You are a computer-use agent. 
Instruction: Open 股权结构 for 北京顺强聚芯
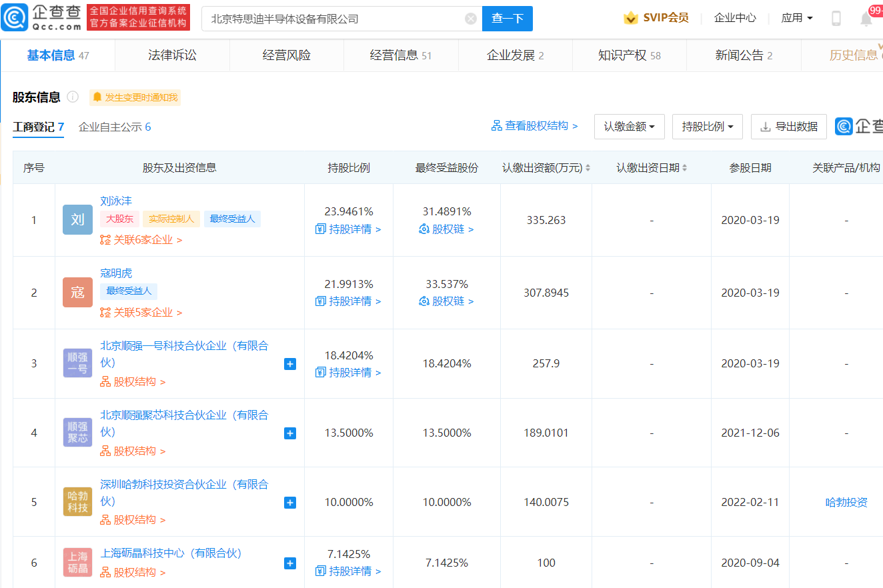(x=133, y=451)
